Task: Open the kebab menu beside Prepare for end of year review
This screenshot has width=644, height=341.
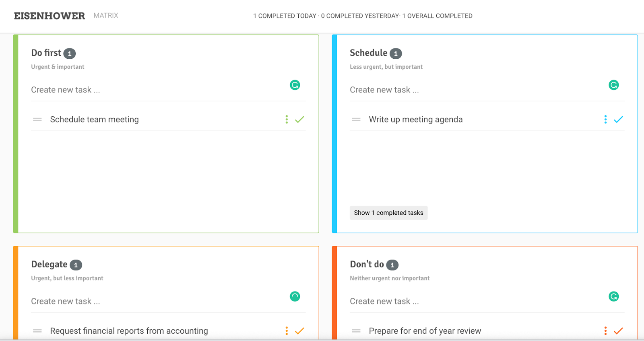Action: (x=605, y=331)
